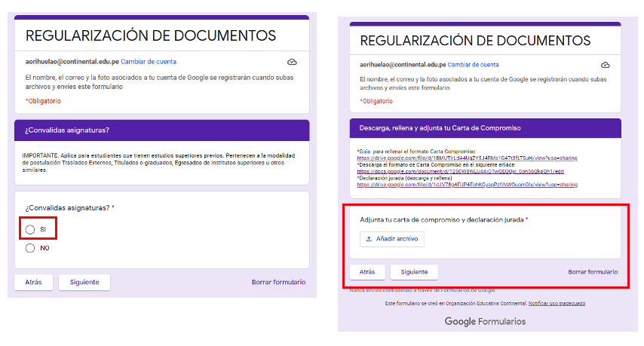Click the cloud save icon in right form

pyautogui.click(x=605, y=66)
